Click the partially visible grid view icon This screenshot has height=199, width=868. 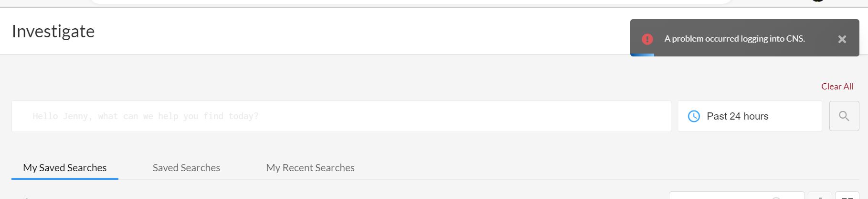847,197
